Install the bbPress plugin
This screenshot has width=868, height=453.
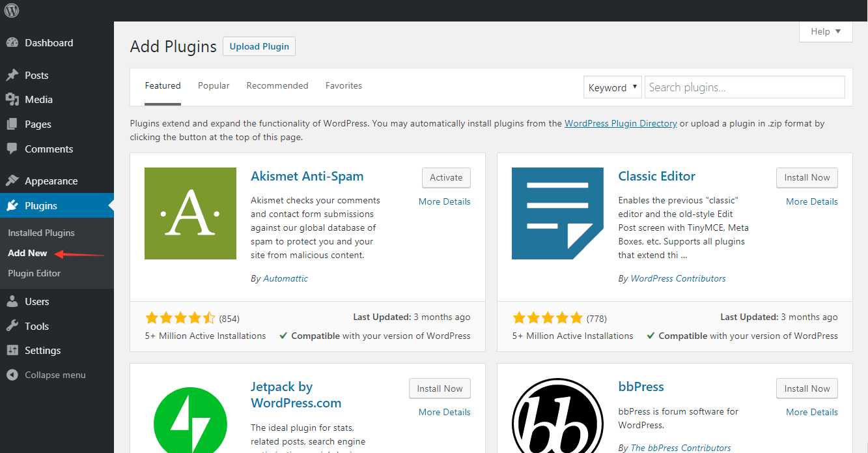[x=807, y=388]
